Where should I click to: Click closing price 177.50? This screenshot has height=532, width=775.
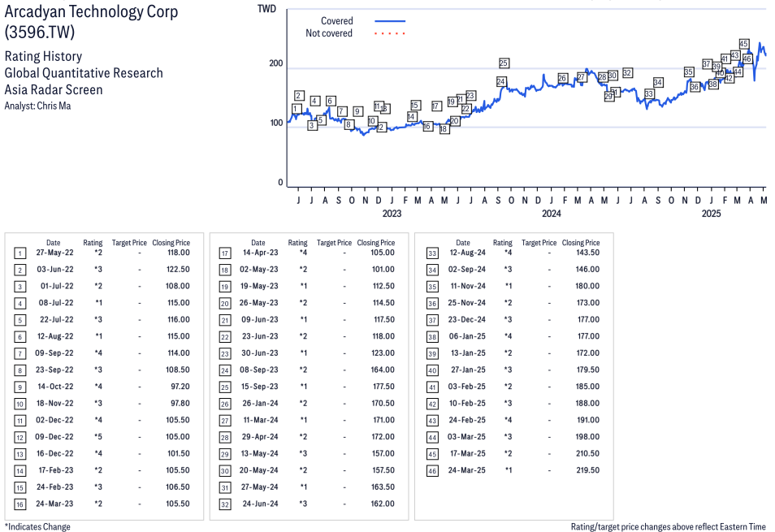383,387
